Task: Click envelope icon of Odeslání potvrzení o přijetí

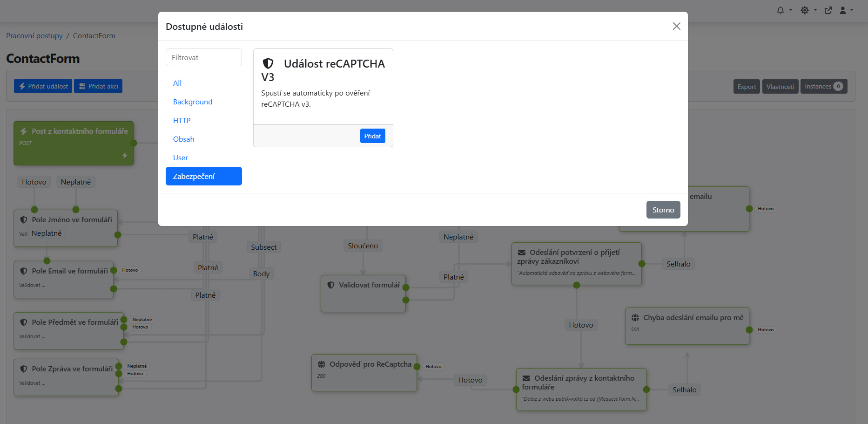Action: point(522,253)
